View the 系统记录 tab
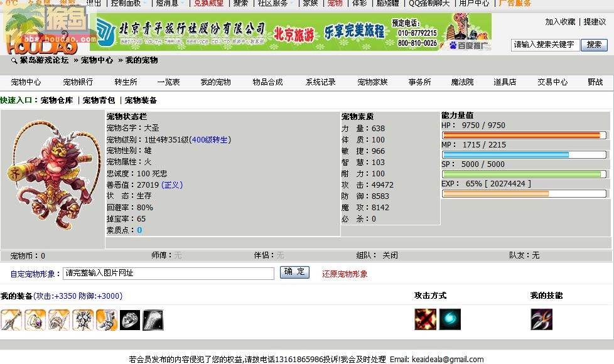The height and width of the screenshot is (364, 614). [x=321, y=82]
